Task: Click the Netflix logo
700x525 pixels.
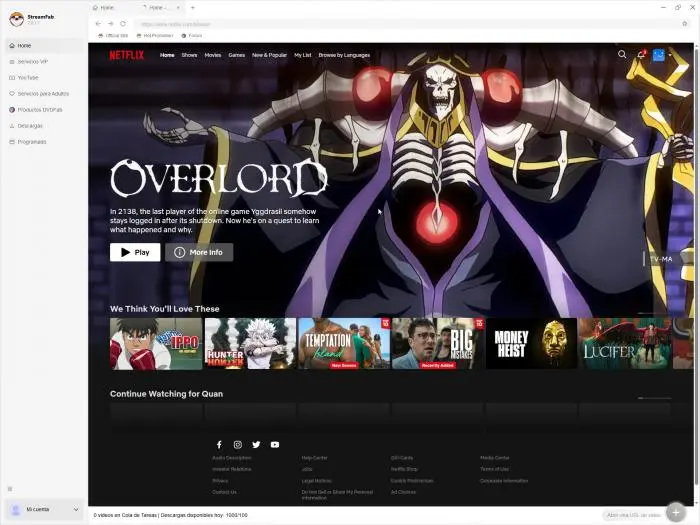Action: [x=127, y=55]
